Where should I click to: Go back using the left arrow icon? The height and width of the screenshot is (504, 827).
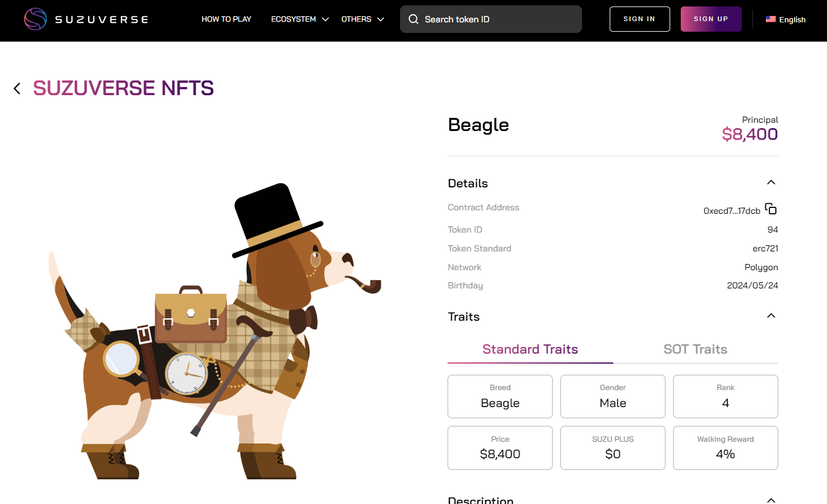[17, 88]
